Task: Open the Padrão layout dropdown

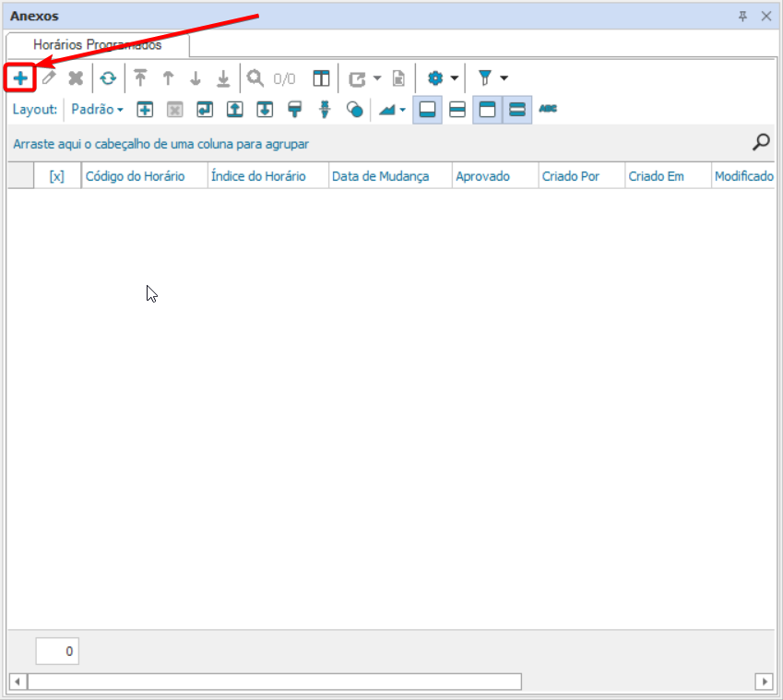Action: 97,110
